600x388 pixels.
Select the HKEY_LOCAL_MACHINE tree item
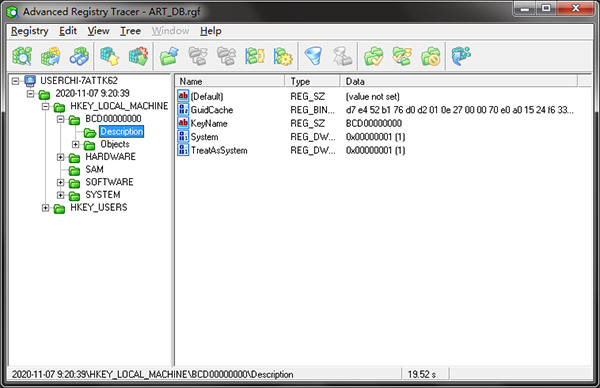pos(119,106)
